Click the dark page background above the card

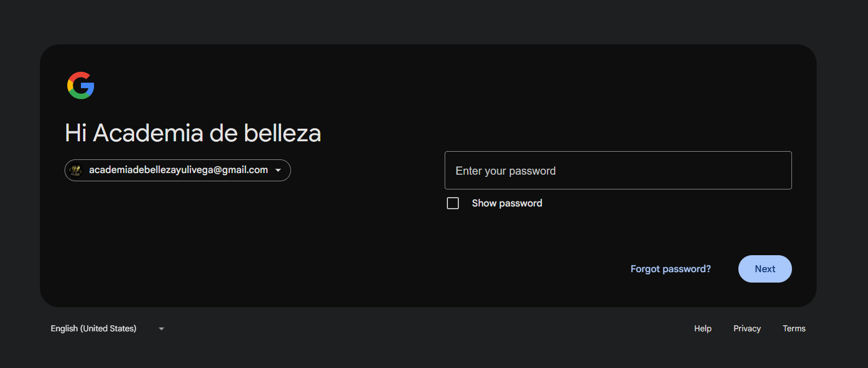(434, 22)
